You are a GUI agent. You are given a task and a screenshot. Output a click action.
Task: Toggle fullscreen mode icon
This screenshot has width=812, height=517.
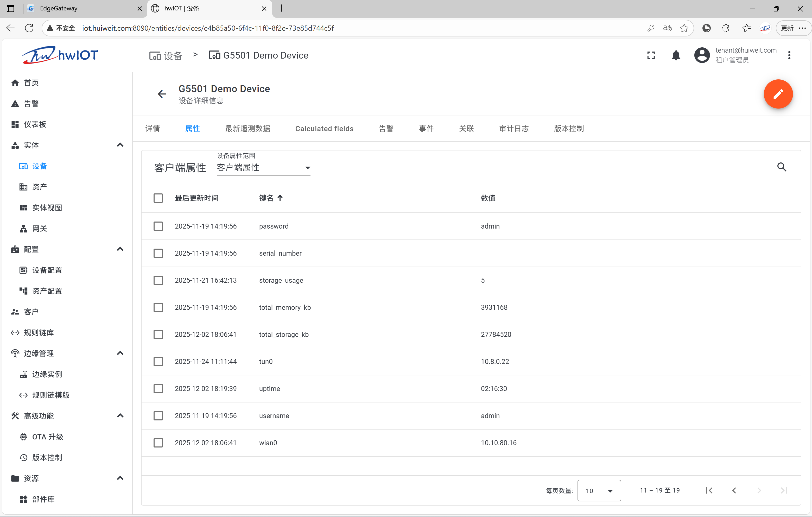point(651,55)
